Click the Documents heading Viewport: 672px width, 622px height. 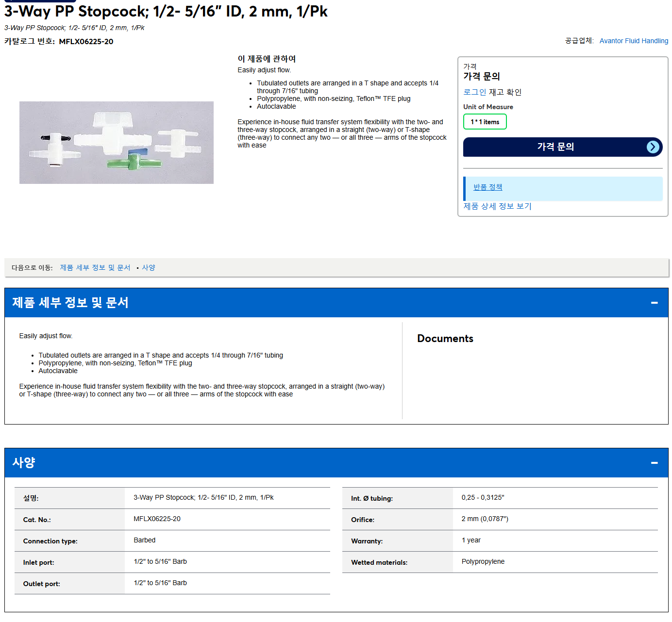pos(445,339)
